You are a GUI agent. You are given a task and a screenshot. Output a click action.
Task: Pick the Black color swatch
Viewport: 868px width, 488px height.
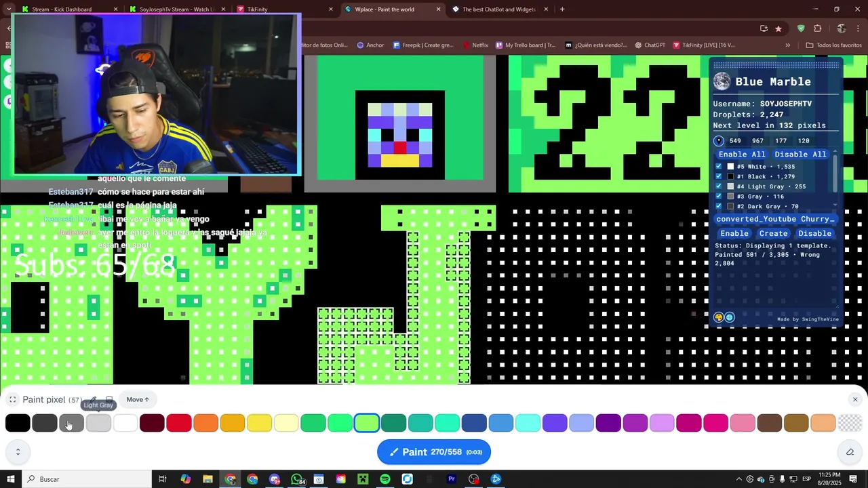pos(18,423)
